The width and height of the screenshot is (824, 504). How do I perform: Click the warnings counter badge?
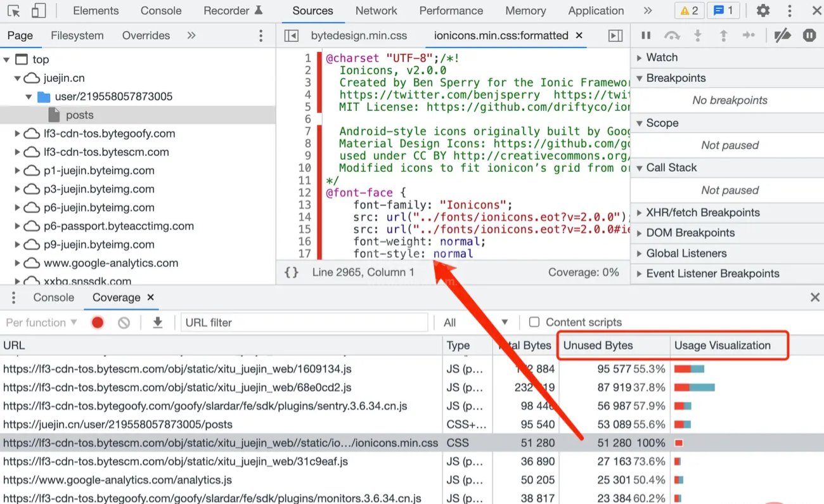coord(689,11)
